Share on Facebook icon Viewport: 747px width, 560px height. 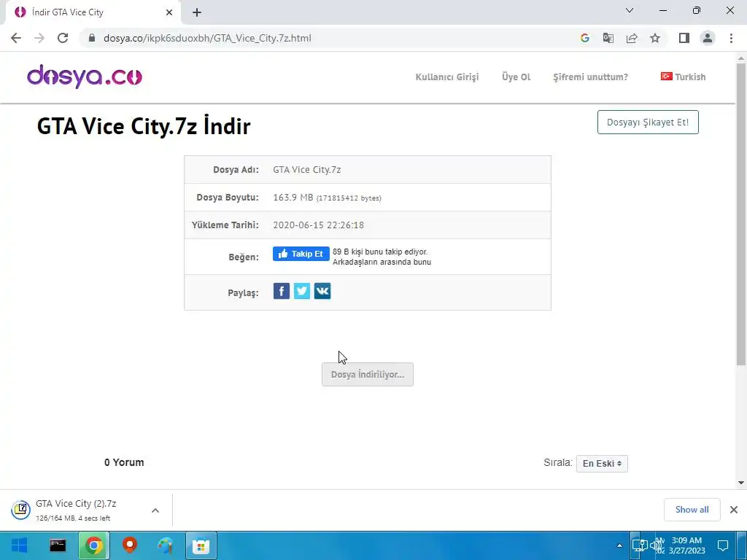pyautogui.click(x=282, y=291)
